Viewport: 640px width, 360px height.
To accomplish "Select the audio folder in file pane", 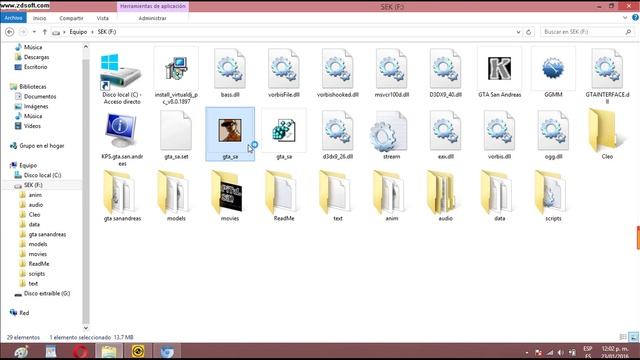I will pos(445,197).
